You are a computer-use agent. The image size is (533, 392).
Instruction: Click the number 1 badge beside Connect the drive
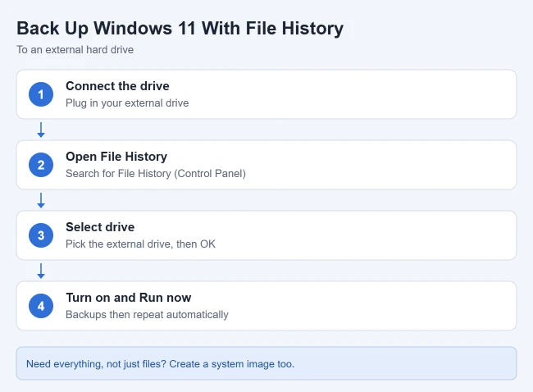(41, 94)
